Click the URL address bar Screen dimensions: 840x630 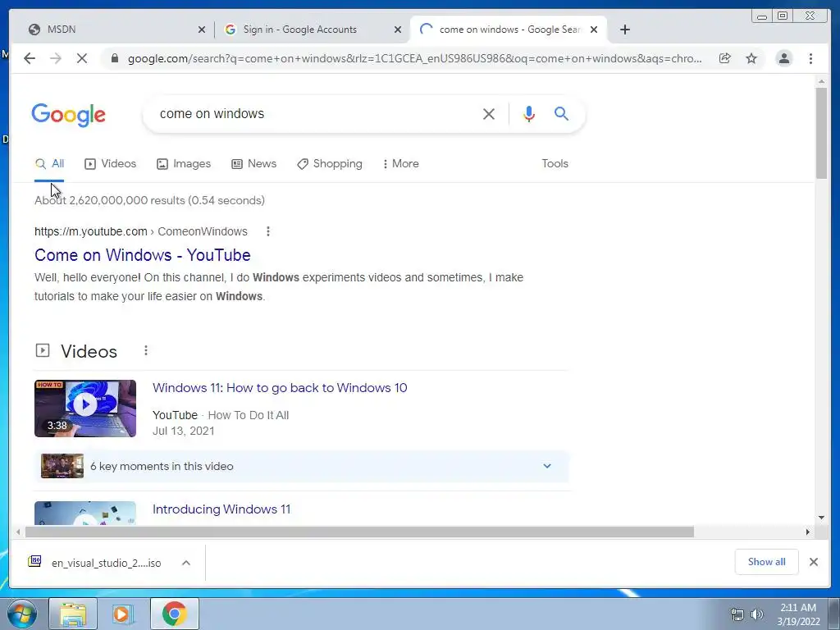point(414,58)
